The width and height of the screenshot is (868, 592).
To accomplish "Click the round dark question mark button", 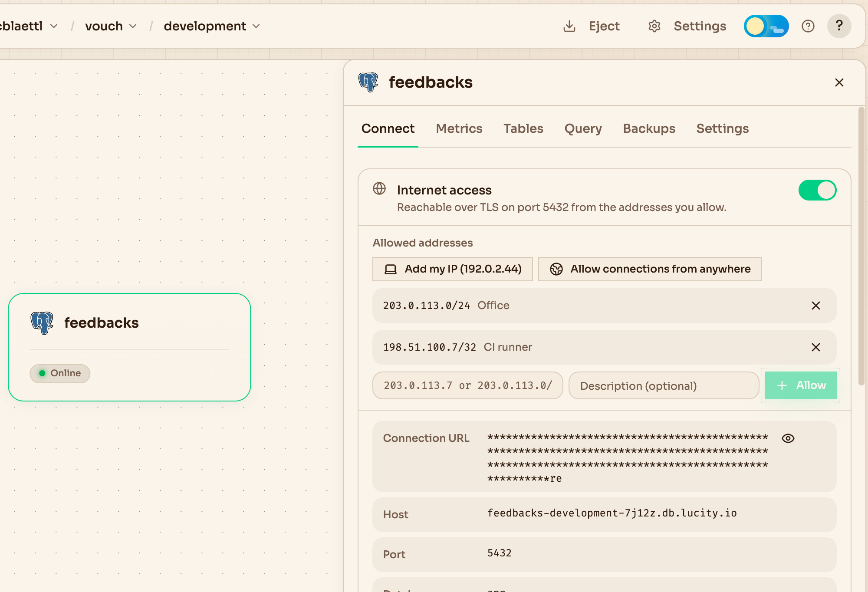I will pos(839,26).
